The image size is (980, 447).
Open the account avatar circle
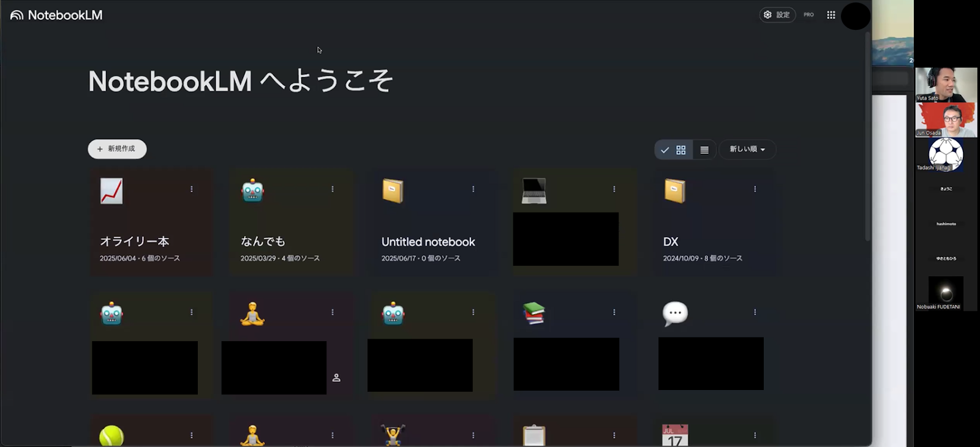click(x=856, y=15)
